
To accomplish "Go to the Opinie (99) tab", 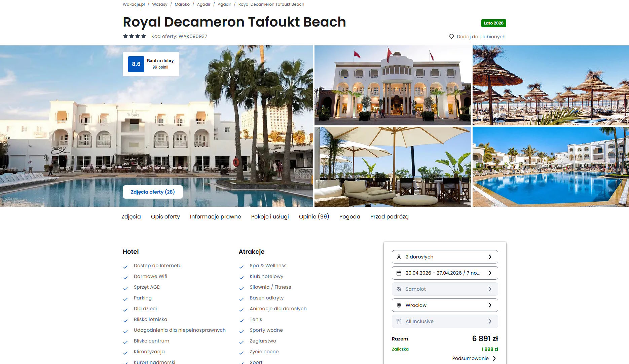I will (314, 217).
